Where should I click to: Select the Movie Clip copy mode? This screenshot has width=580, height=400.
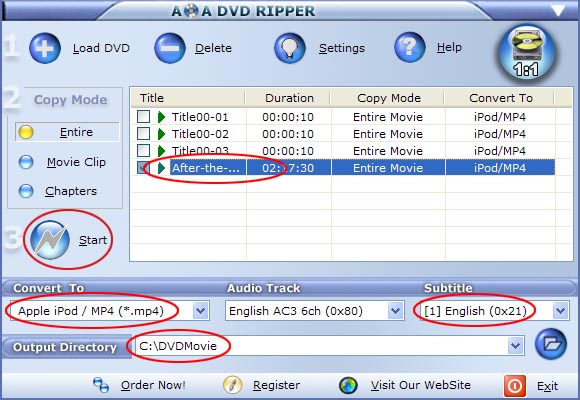(x=26, y=162)
